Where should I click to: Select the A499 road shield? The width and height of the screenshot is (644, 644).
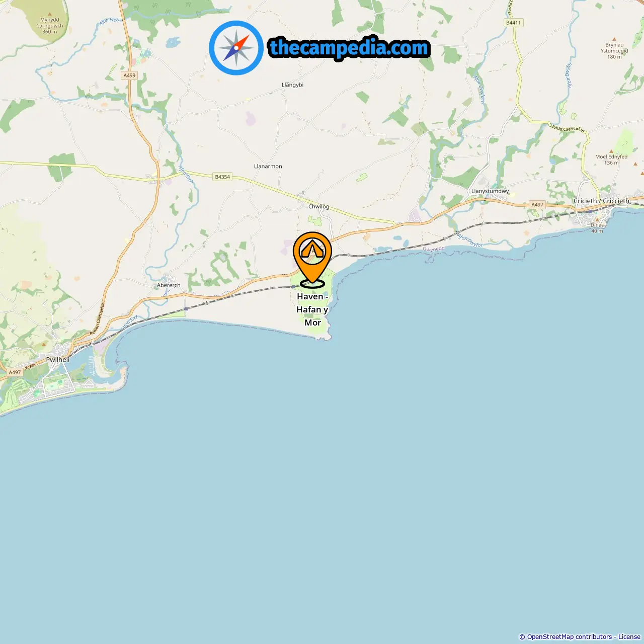pos(129,75)
